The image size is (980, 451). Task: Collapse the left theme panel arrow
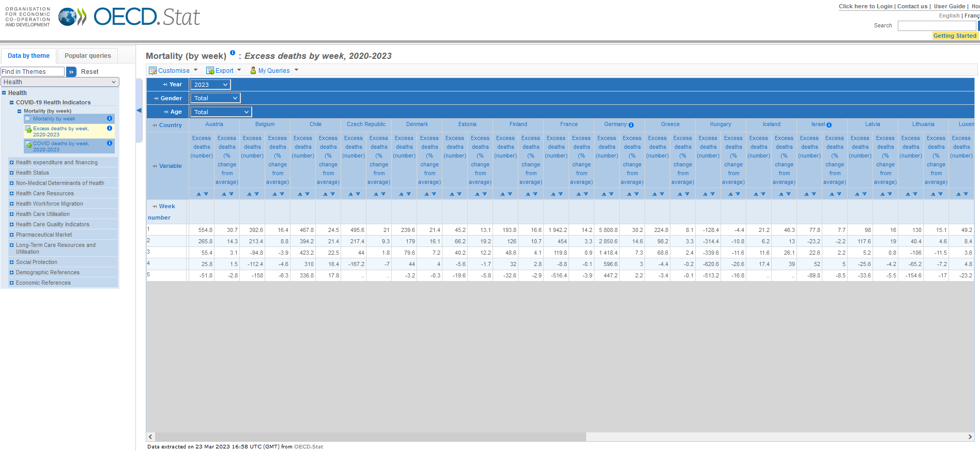(x=139, y=110)
